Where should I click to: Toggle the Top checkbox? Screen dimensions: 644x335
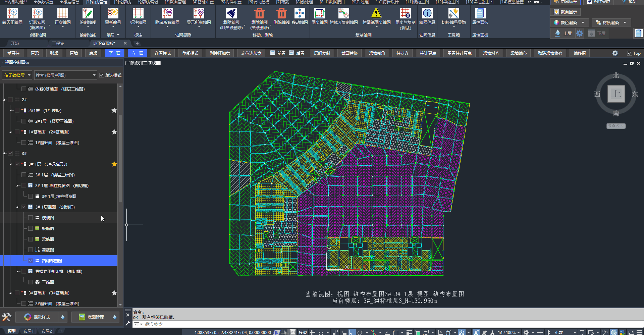630,53
